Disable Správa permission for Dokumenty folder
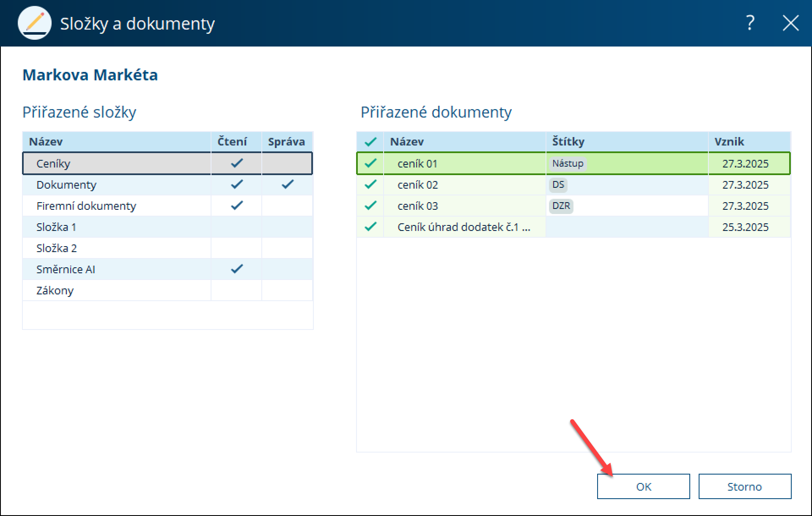 point(287,184)
